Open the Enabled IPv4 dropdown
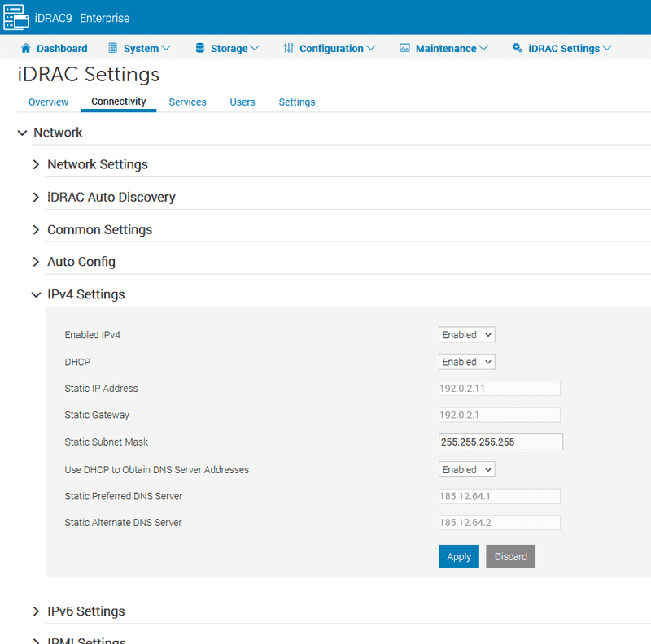 point(466,334)
